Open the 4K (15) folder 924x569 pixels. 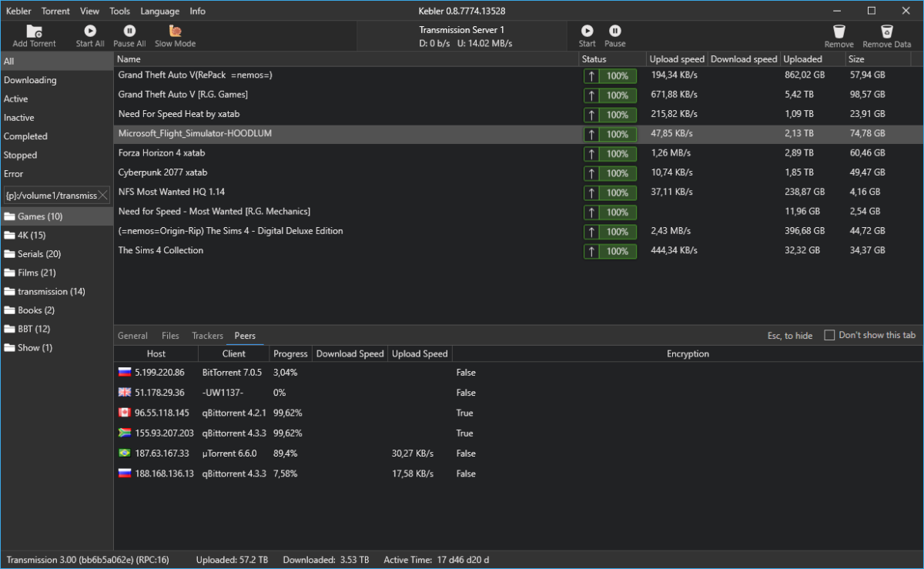(57, 235)
